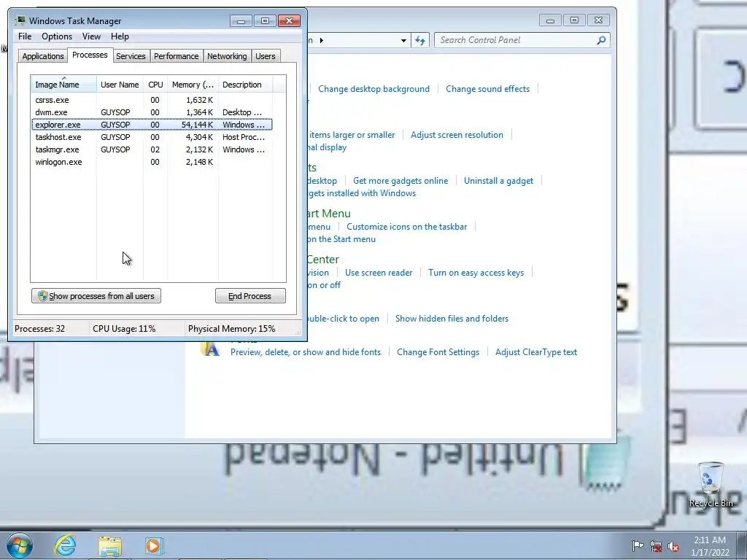Image resolution: width=747 pixels, height=560 pixels.
Task: Switch to the Applications tab
Action: 43,56
